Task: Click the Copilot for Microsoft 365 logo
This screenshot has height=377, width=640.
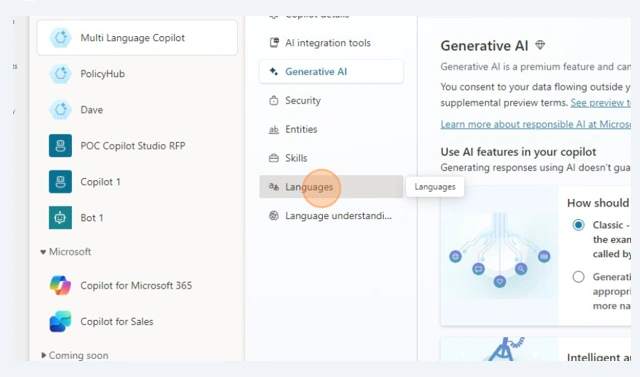Action: click(60, 285)
